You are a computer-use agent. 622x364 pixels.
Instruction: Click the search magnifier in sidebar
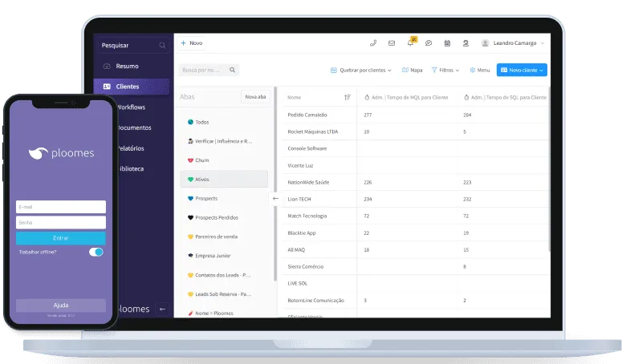[162, 46]
